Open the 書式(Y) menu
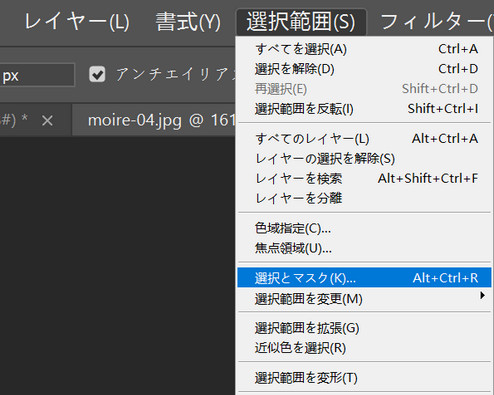 188,22
